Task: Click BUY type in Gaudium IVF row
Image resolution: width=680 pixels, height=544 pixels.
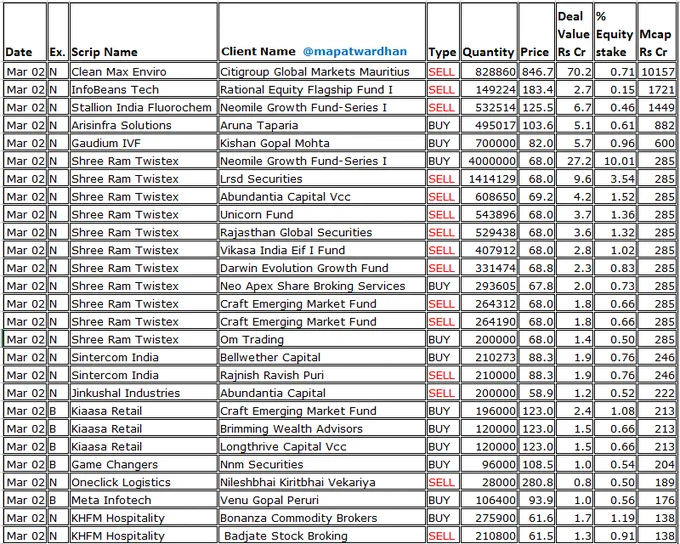Action: tap(443, 143)
